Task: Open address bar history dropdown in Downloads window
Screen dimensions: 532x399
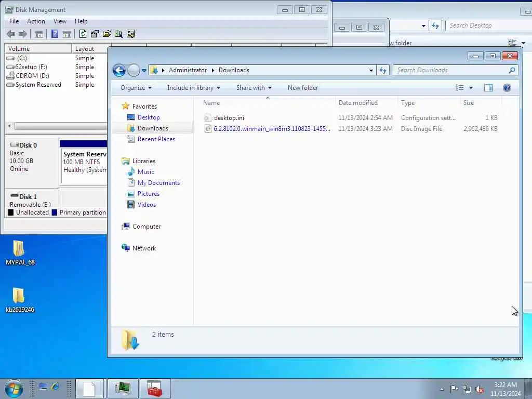Action: tap(371, 71)
